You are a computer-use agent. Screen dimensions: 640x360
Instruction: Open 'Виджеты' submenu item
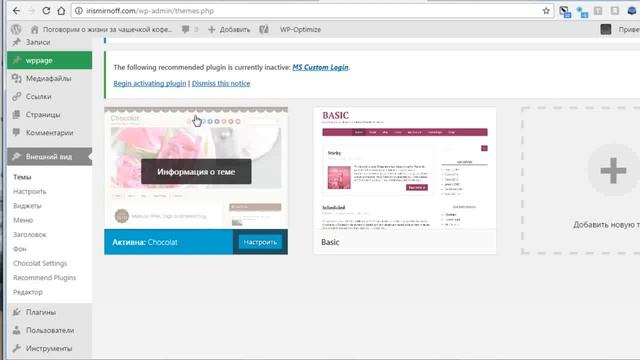(27, 206)
